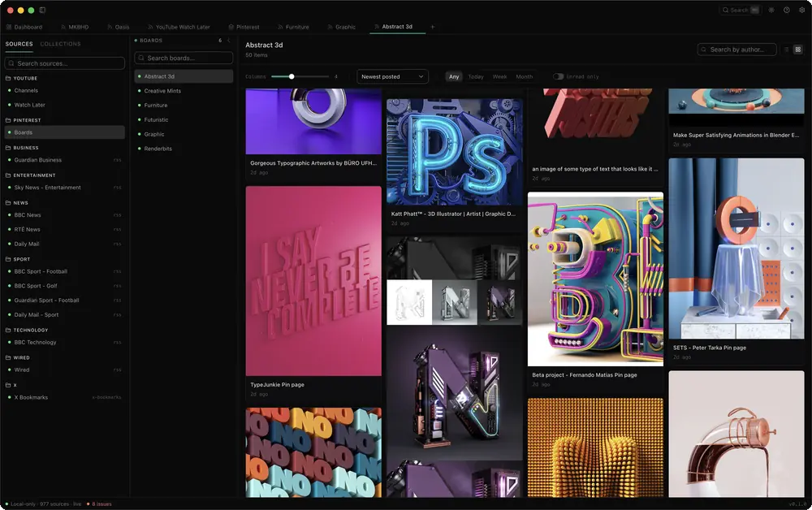Click Local-only 977 sources status text
The height and width of the screenshot is (510, 812).
click(x=43, y=504)
